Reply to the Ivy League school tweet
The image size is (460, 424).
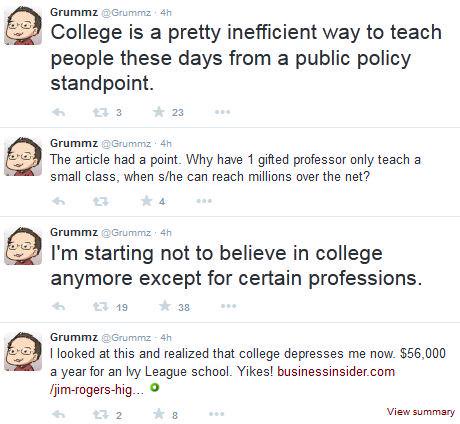pyautogui.click(x=59, y=414)
